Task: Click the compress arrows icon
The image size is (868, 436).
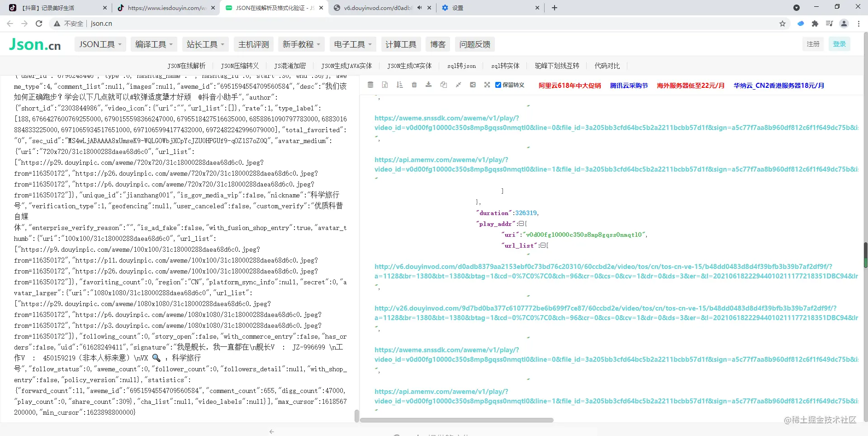Action: (458, 85)
